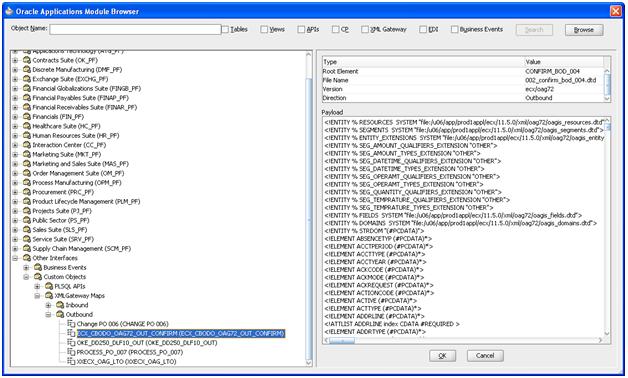Check the XML Gateway checkbox
Viewport: 628px width, 378px height.
click(x=365, y=29)
